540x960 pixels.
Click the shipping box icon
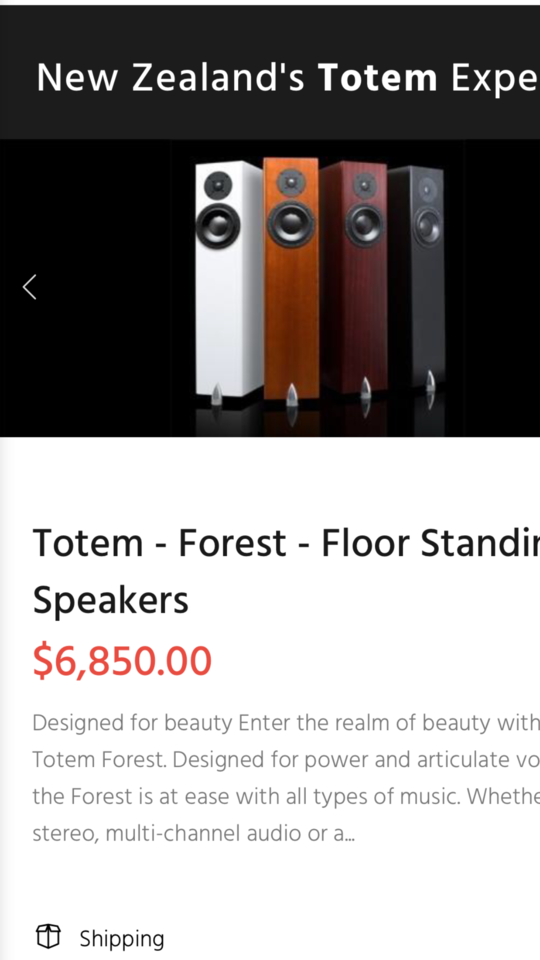click(48, 936)
